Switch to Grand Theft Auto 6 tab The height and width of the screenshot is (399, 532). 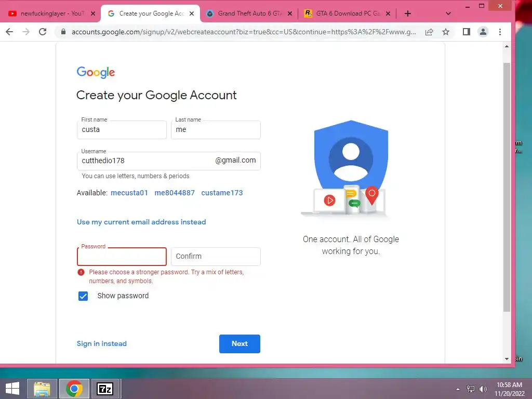coord(249,14)
